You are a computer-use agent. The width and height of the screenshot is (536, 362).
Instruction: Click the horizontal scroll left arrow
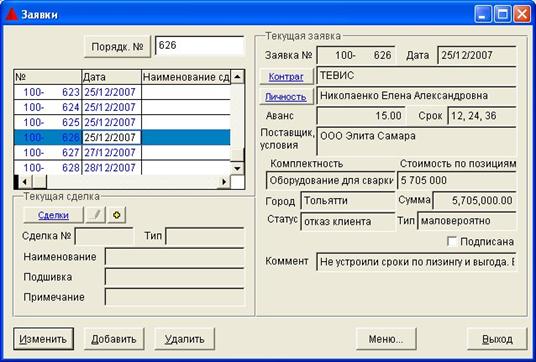tap(25, 182)
